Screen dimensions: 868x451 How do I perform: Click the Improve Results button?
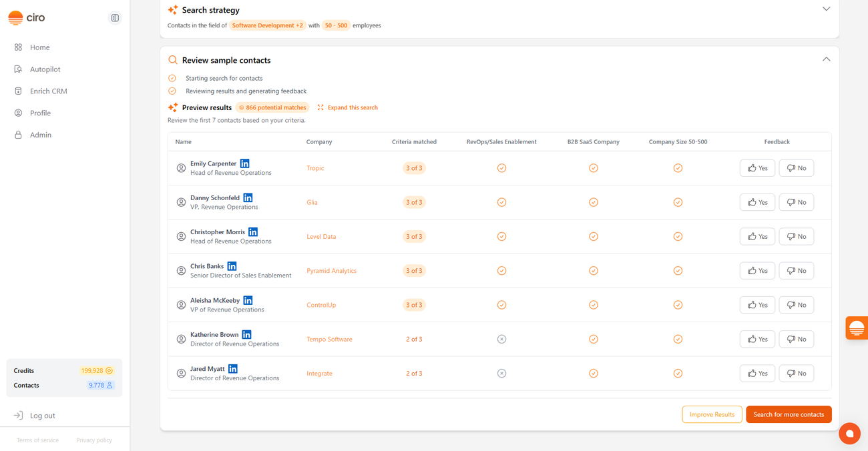[x=712, y=414]
